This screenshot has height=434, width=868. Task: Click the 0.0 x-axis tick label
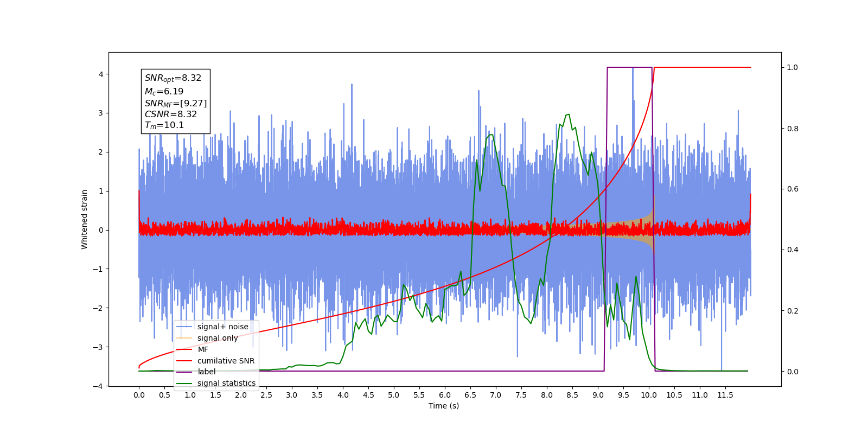139,395
